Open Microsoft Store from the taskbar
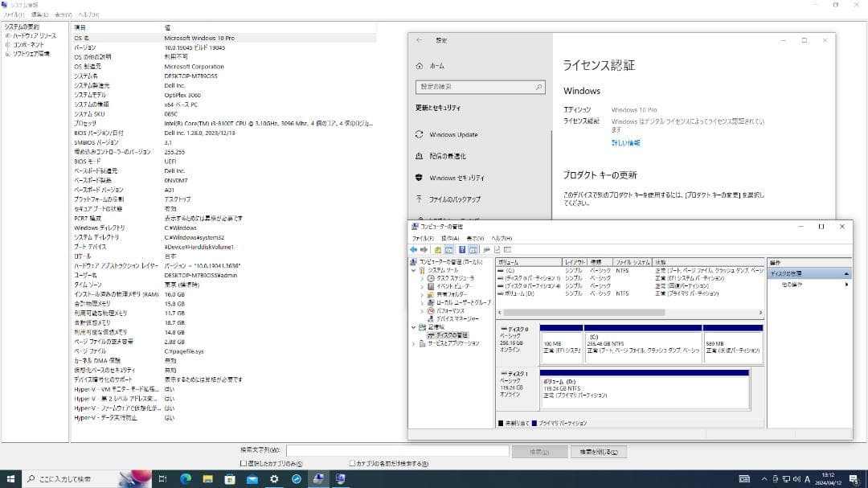The image size is (868, 488). [x=231, y=479]
